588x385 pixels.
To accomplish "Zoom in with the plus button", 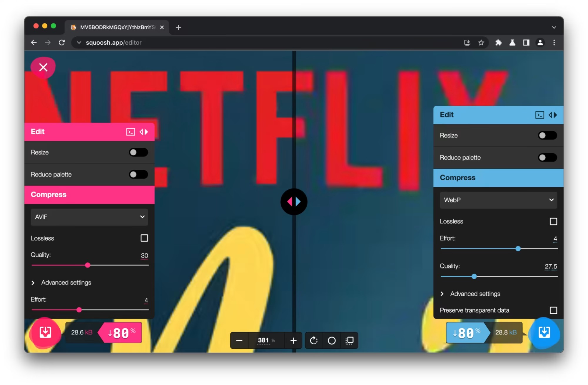I will pos(293,341).
